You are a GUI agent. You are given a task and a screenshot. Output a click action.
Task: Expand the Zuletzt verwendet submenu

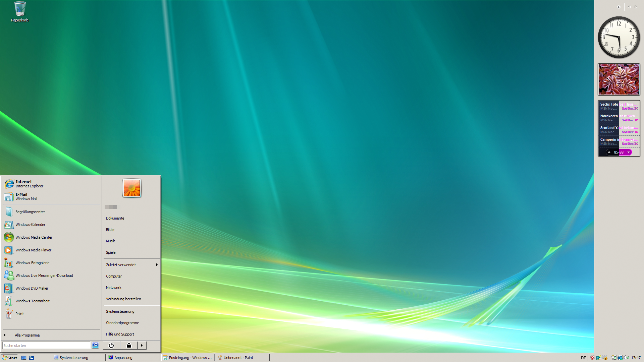tap(132, 265)
